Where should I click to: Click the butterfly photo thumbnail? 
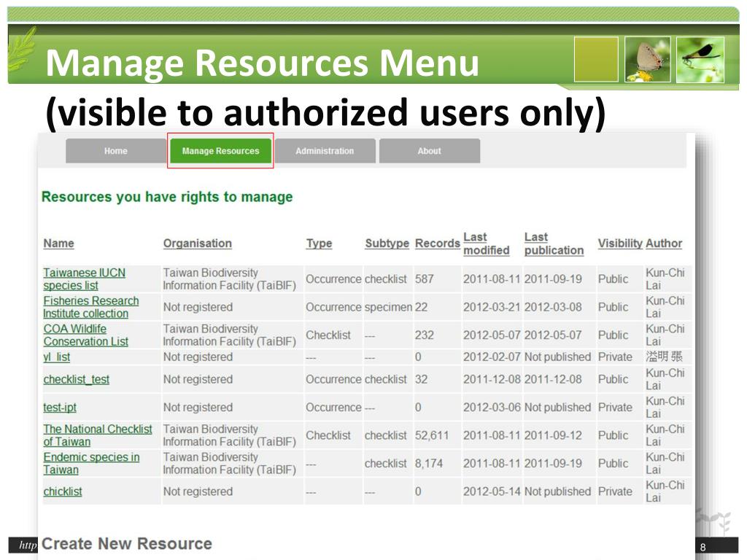click(648, 60)
